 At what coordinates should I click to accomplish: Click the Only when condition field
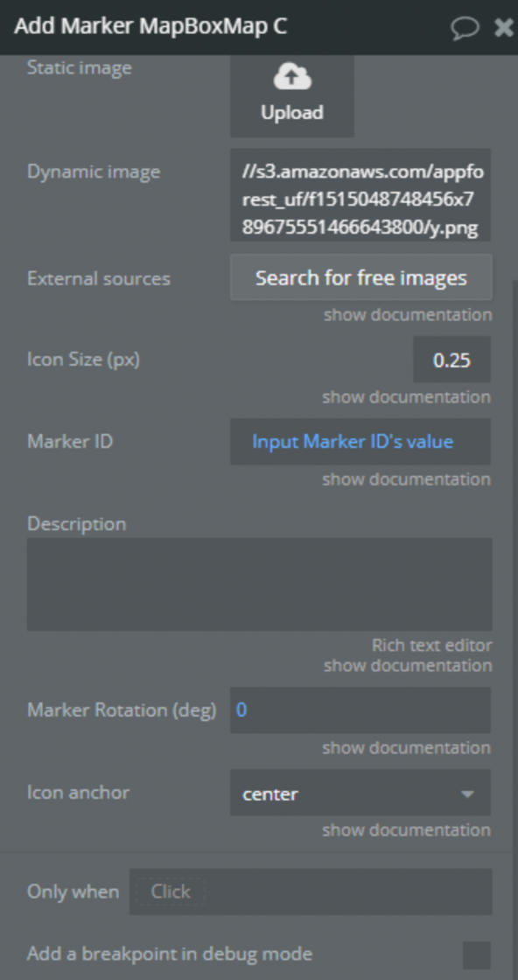pyautogui.click(x=311, y=892)
